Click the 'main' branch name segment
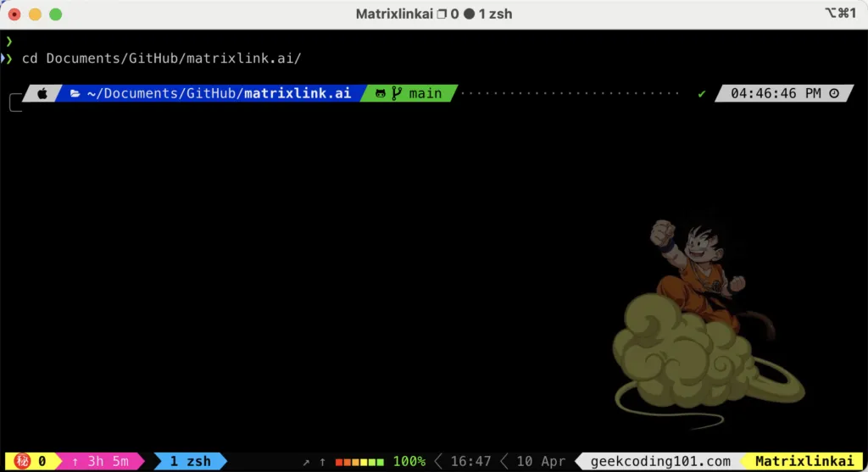 coord(425,93)
